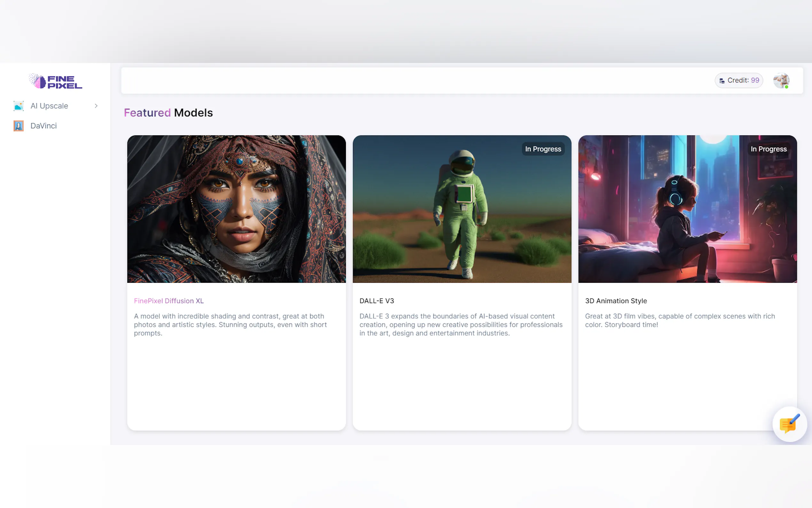The height and width of the screenshot is (508, 812).
Task: Open the feedback note widget
Action: pyautogui.click(x=789, y=424)
